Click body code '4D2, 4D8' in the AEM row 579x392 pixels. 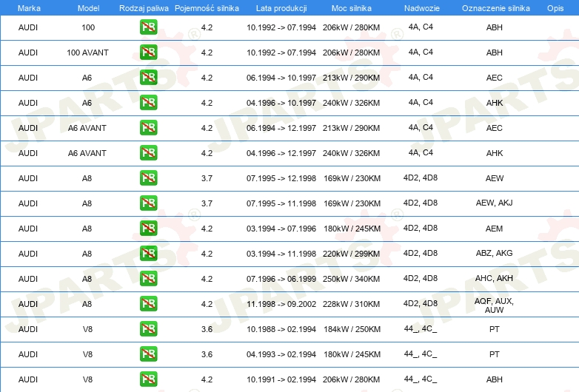pyautogui.click(x=421, y=228)
